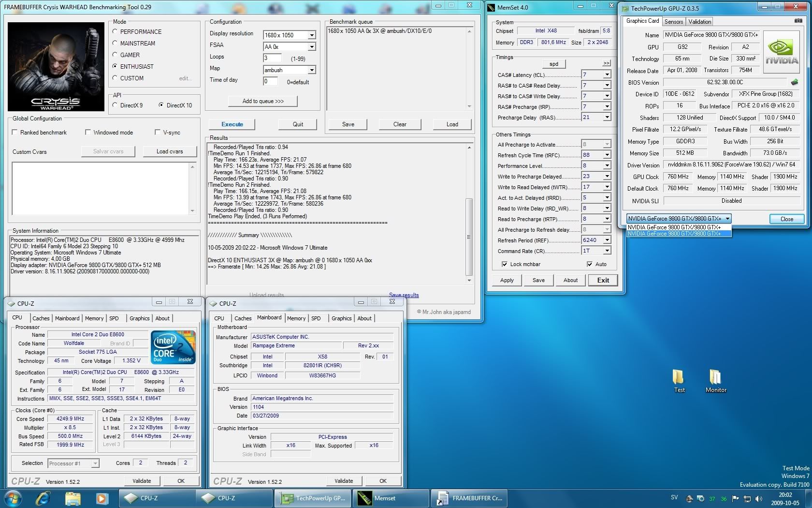Viewport: 812px width, 508px height.
Task: Select the GAMER mode radio button
Action: 115,55
